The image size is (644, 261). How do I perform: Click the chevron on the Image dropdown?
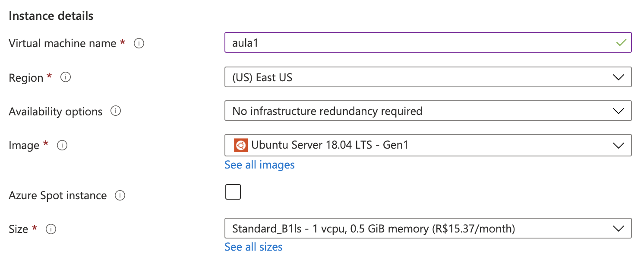(x=618, y=145)
